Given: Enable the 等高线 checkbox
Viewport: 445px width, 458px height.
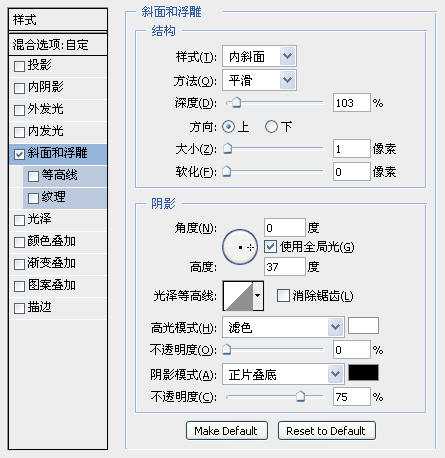Looking at the screenshot, I should [x=33, y=176].
